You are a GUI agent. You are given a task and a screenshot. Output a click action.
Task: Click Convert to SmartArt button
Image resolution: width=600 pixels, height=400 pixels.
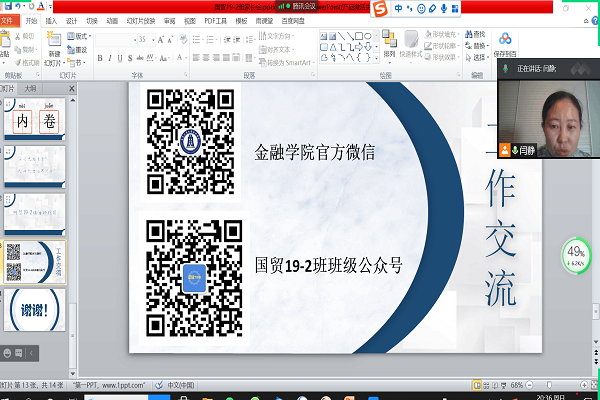pos(286,63)
